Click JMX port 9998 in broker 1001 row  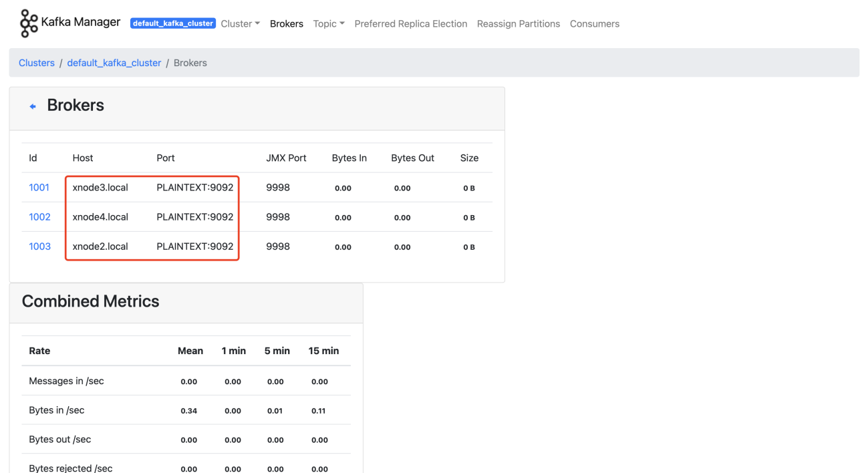[x=278, y=188]
